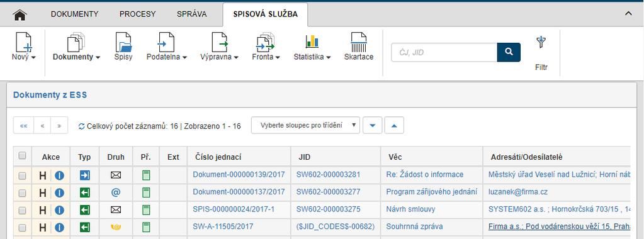Check the row for SPIS-000000024/2017-1
Viewport: 644px width, 239px height.
coord(23,210)
